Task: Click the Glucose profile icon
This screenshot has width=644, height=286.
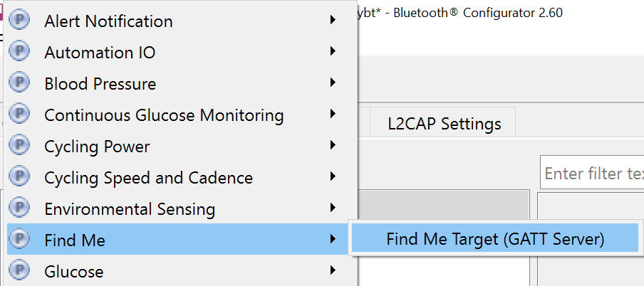Action: [19, 270]
